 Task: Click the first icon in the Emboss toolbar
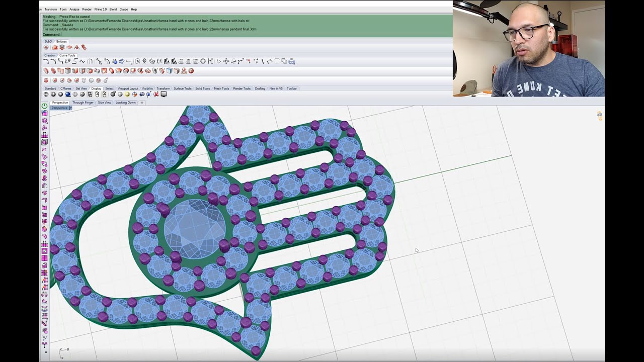(x=46, y=47)
